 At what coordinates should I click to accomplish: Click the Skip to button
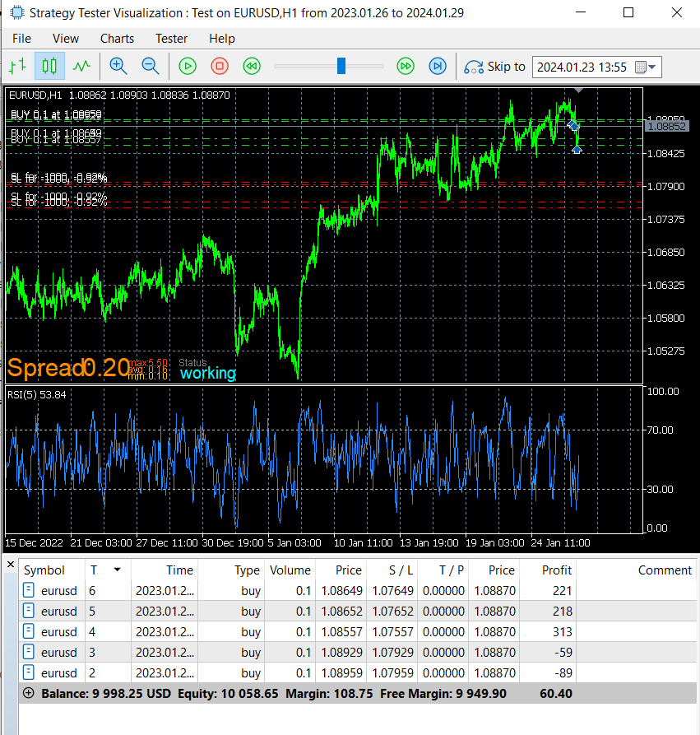pyautogui.click(x=494, y=67)
